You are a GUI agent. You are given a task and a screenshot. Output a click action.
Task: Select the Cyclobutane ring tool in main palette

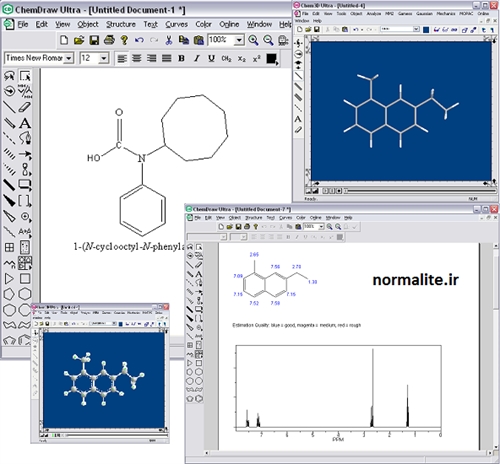25,278
